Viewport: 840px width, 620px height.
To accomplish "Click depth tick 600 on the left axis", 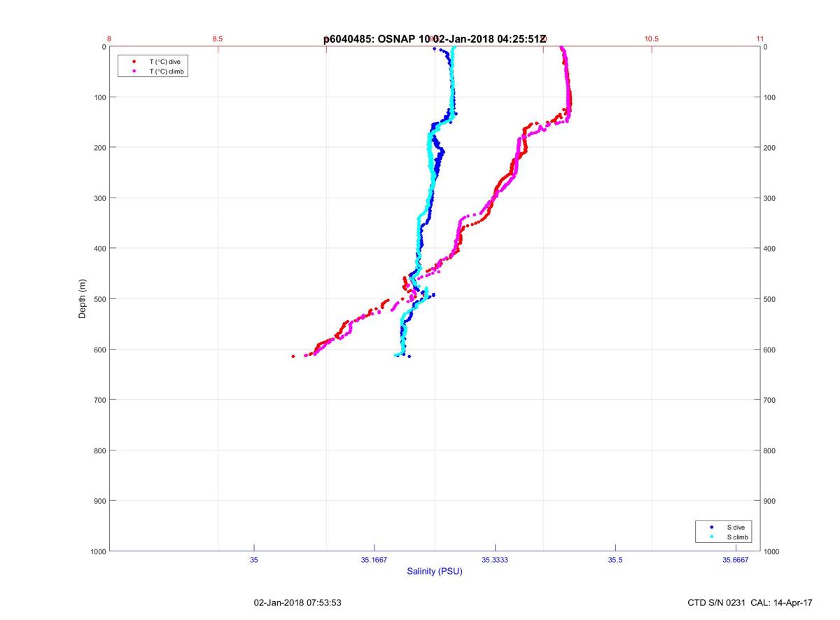I will (x=99, y=350).
